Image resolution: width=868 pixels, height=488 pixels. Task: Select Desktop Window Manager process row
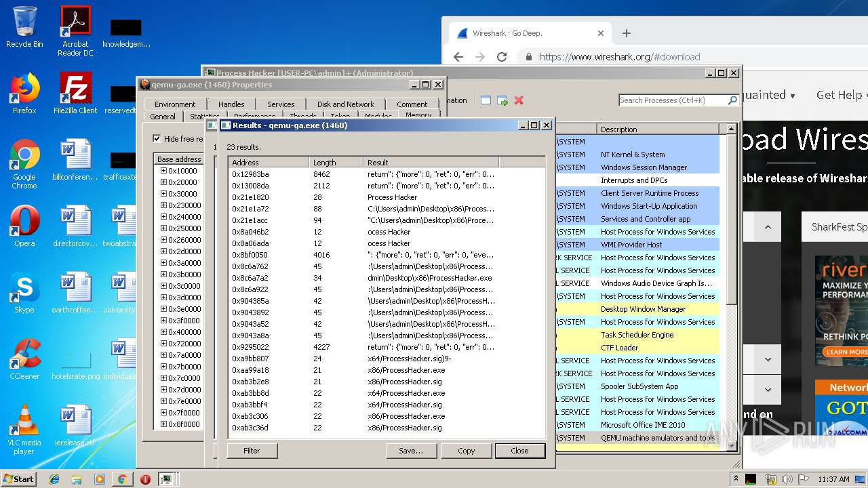click(637, 309)
